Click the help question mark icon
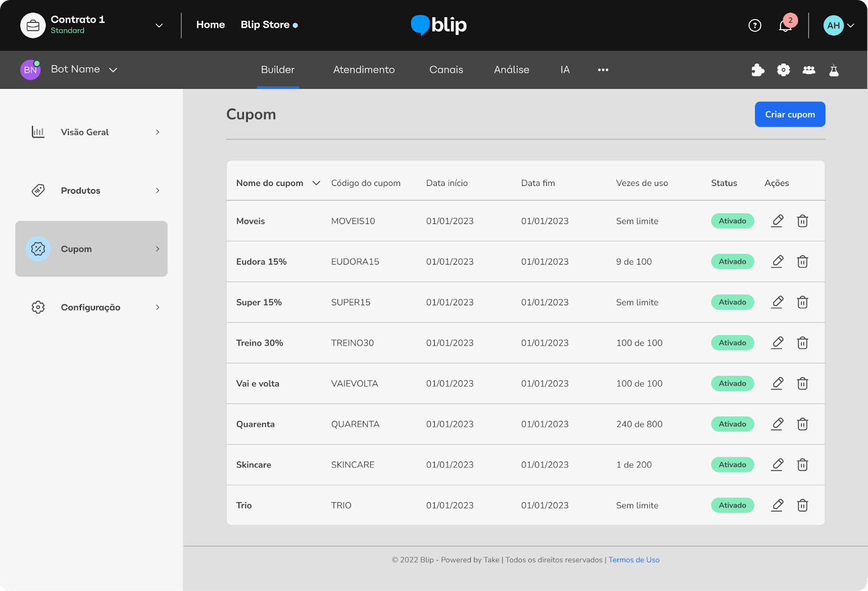Screen dimensions: 868x591 tap(755, 25)
